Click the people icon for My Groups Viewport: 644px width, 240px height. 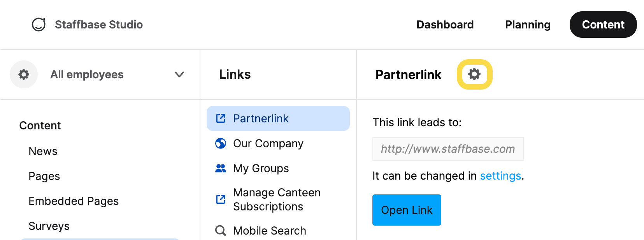221,168
